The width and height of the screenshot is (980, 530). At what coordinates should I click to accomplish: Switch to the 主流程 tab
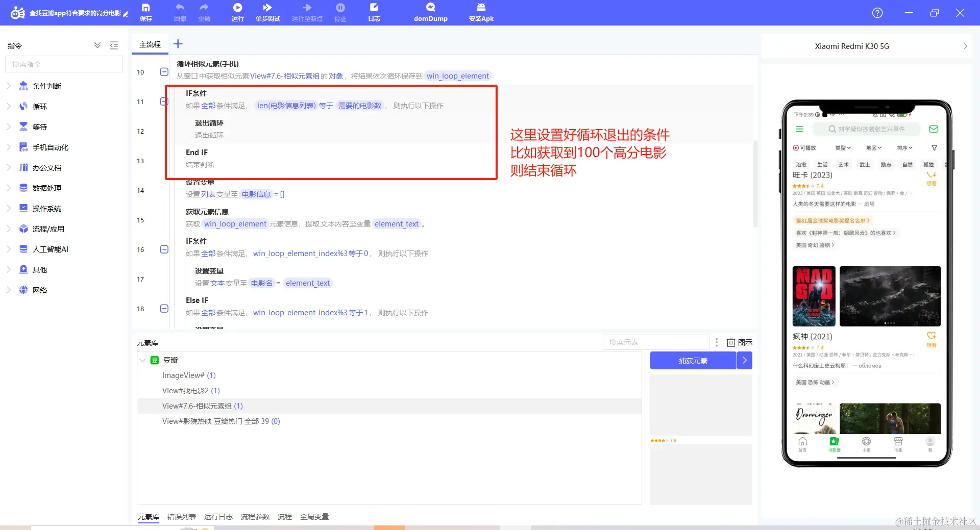click(150, 44)
